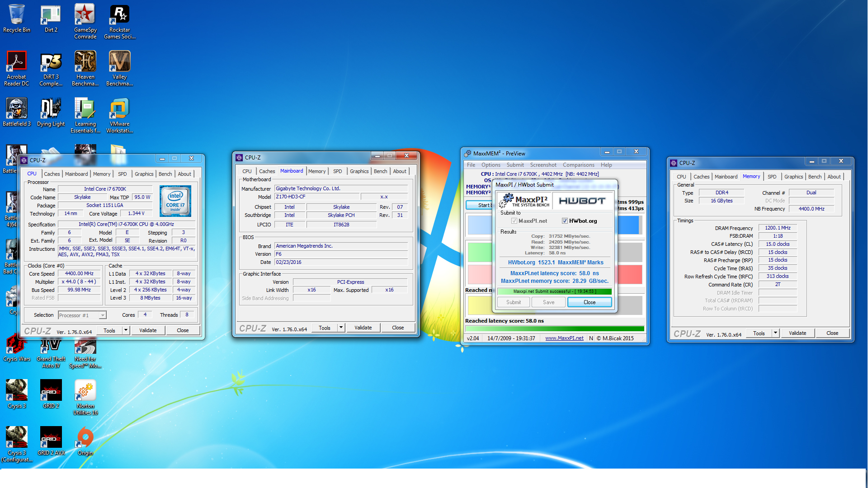Click the Model Z170-HD3-CF field
Viewport: 868px width, 488px height.
tap(317, 197)
